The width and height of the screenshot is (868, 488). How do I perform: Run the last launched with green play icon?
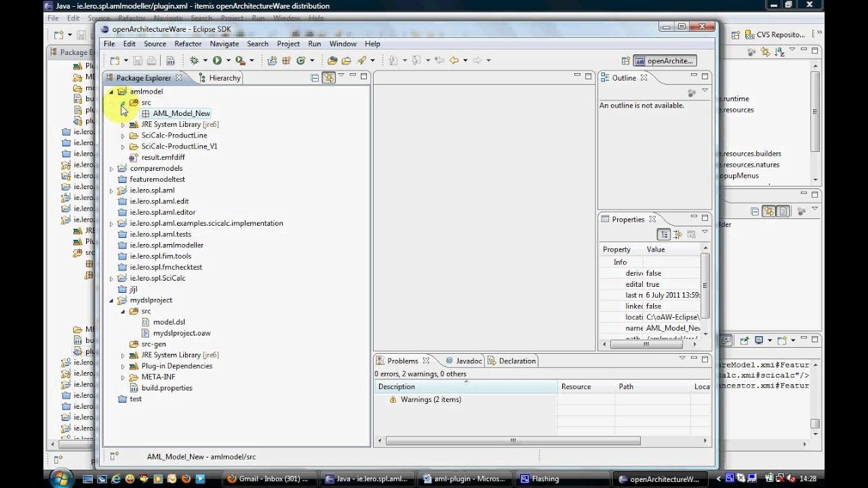pos(217,60)
